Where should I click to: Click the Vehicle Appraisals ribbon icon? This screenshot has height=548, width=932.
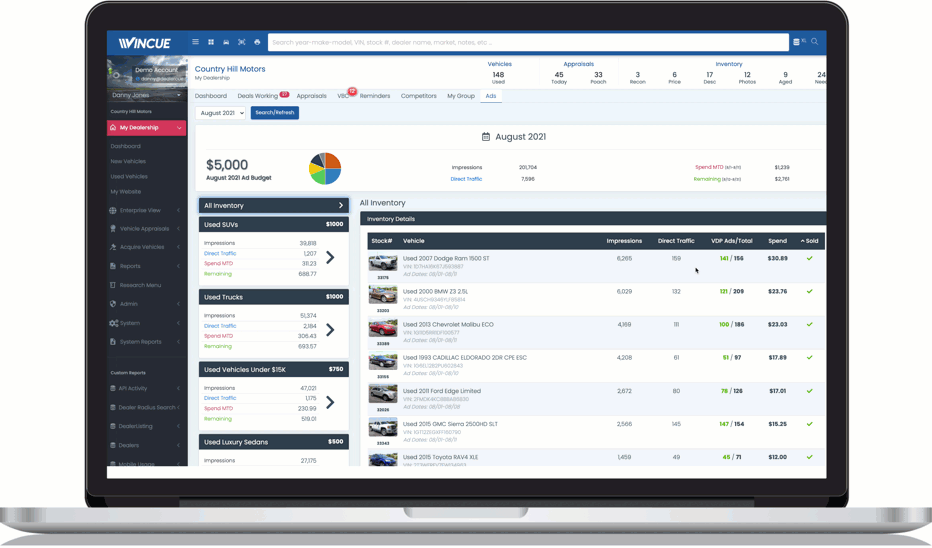click(x=113, y=229)
